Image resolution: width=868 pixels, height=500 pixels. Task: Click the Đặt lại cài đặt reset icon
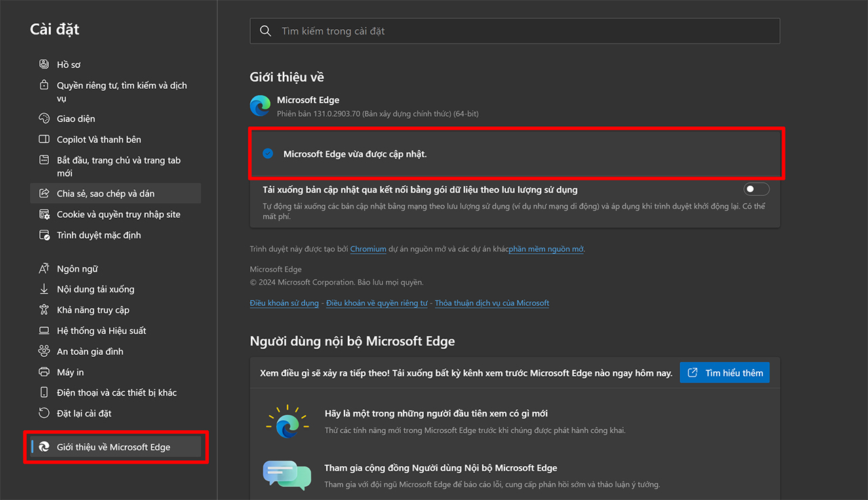point(44,413)
